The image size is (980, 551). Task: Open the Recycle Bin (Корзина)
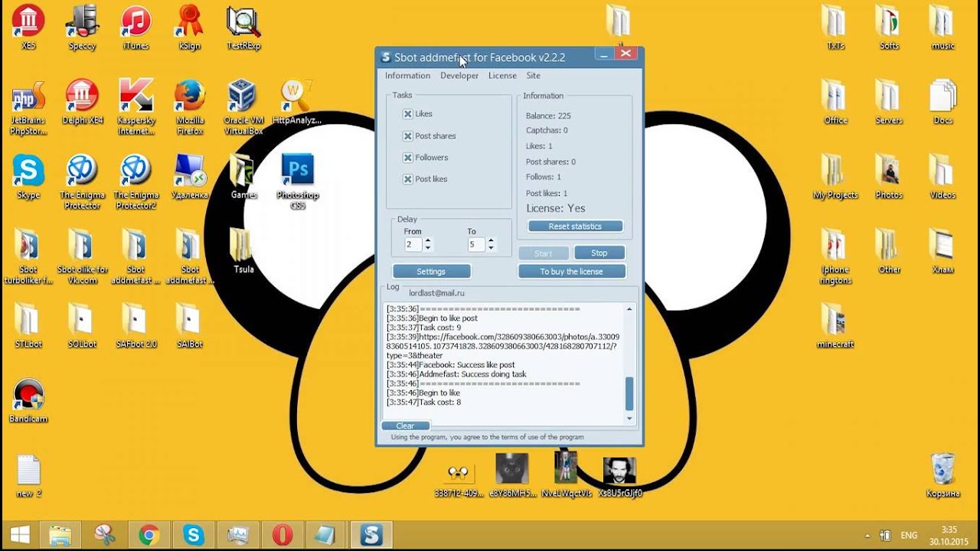[x=942, y=474]
